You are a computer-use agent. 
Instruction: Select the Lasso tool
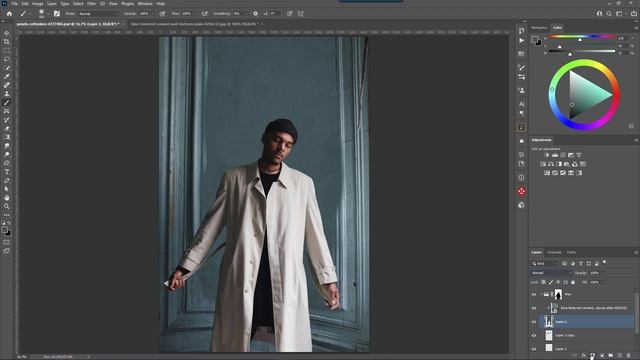(x=7, y=59)
